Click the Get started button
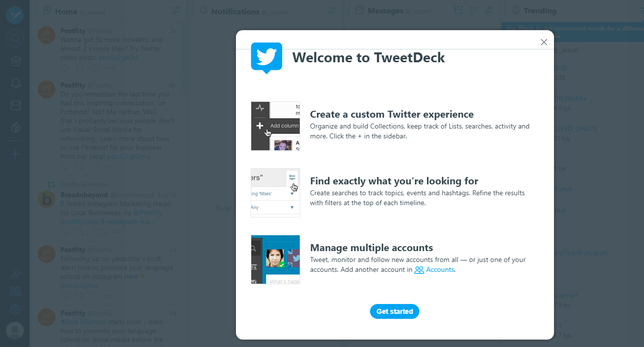 [395, 311]
